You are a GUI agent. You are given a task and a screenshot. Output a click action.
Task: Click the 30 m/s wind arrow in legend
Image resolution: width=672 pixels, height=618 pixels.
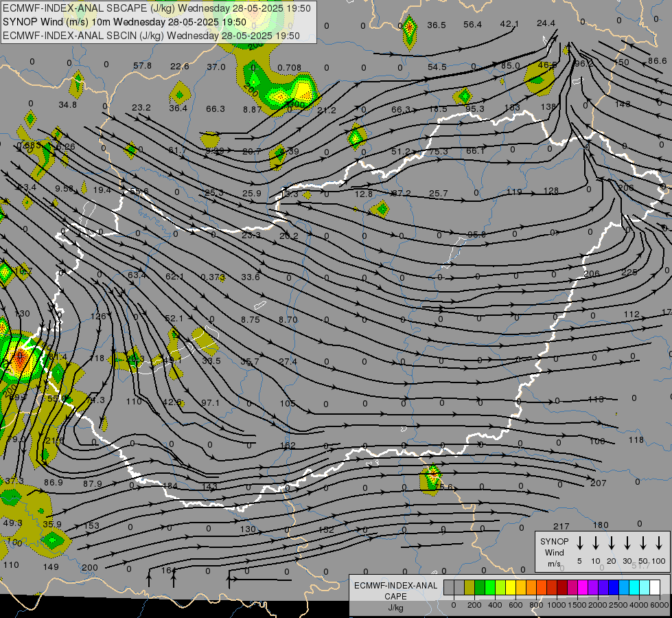click(x=627, y=542)
